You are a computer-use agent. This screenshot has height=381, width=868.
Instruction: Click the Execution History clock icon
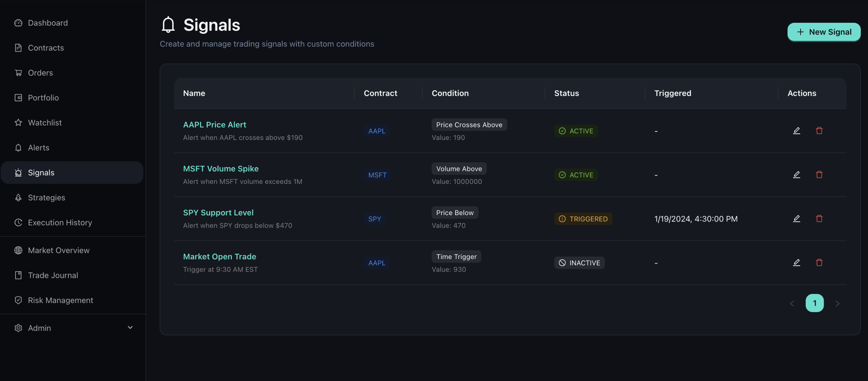coord(18,222)
